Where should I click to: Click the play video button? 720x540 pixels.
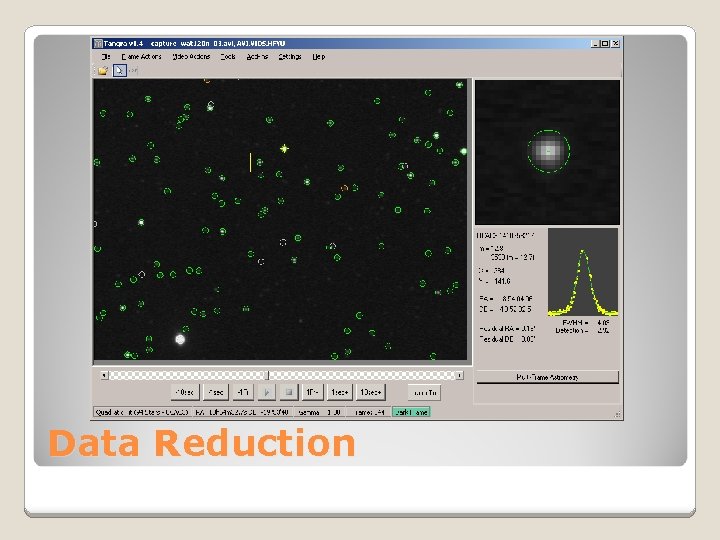tap(266, 392)
